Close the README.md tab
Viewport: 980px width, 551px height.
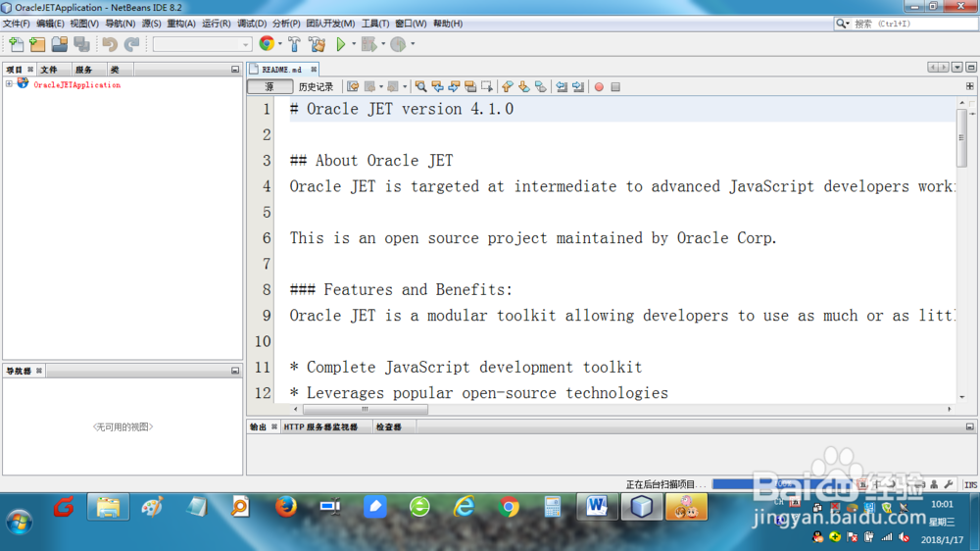314,70
